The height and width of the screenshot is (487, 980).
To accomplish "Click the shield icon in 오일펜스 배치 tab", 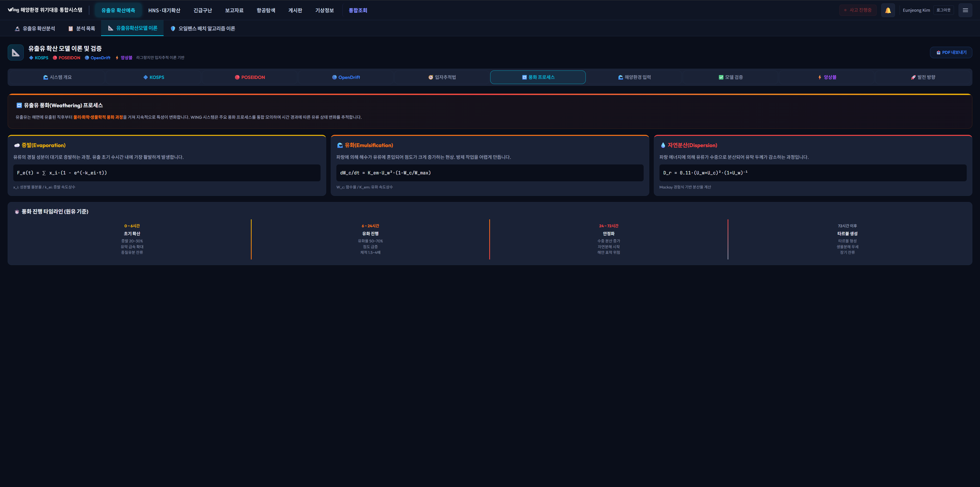I will (173, 29).
